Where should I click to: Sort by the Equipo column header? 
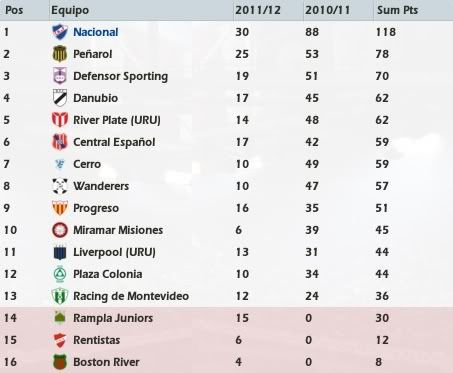coord(70,10)
